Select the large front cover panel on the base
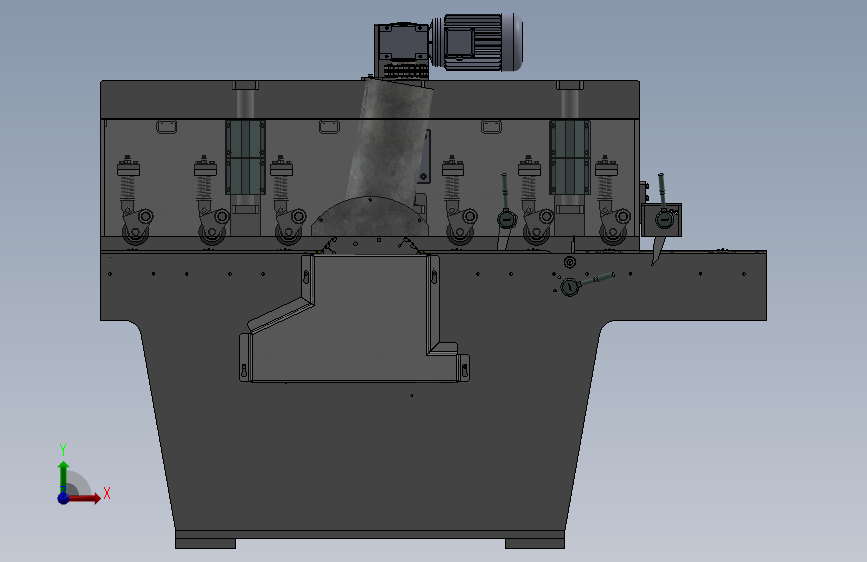This screenshot has height=562, width=867. point(354,319)
